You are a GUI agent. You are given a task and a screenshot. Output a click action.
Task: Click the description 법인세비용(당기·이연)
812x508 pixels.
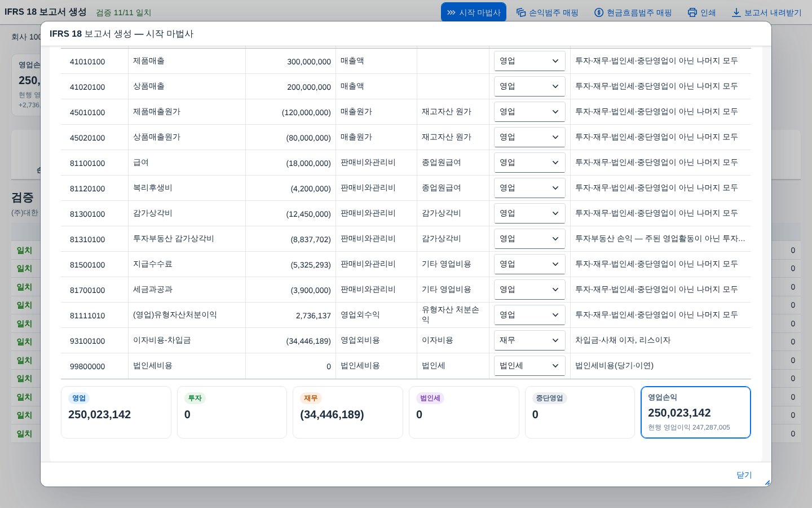[x=615, y=366]
